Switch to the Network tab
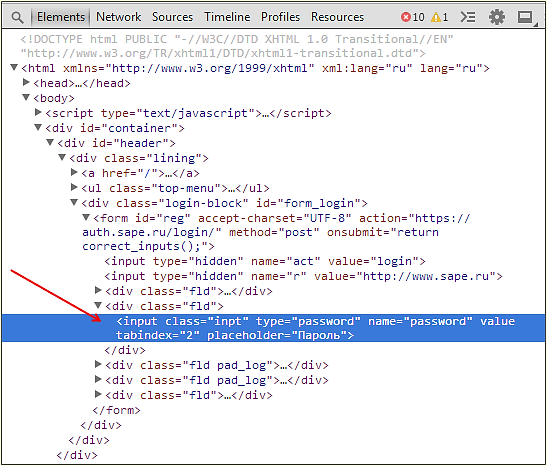 [x=119, y=17]
